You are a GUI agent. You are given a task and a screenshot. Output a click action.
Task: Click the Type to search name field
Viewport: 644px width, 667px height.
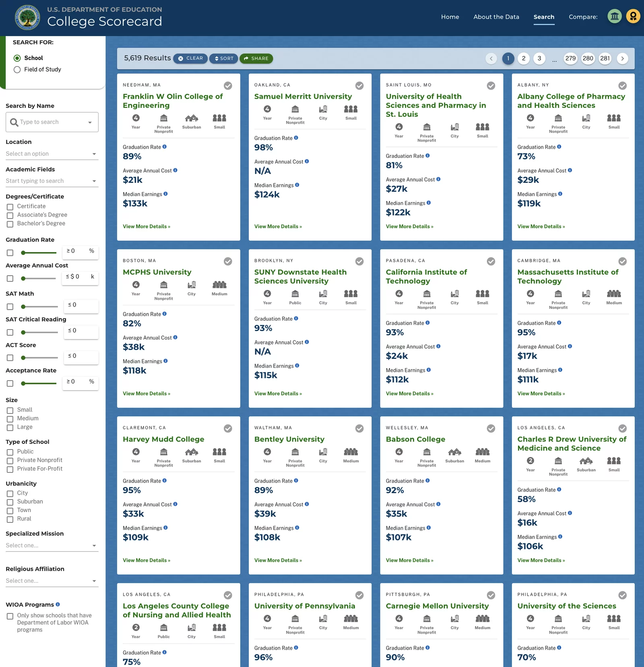tap(52, 122)
